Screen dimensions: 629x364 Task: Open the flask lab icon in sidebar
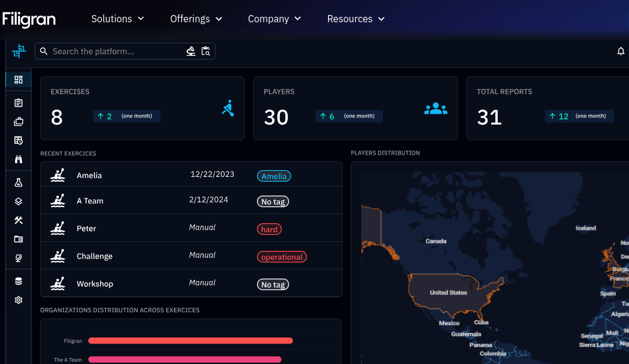click(19, 183)
